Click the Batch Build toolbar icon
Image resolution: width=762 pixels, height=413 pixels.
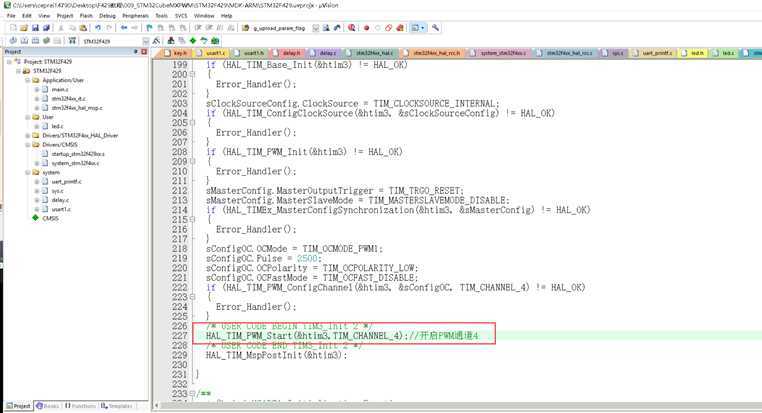46,41
